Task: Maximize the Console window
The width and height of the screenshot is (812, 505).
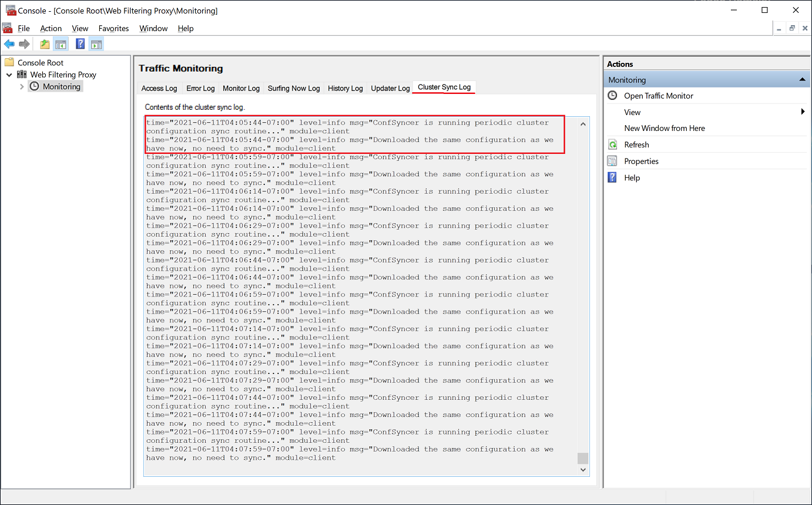Action: 764,10
